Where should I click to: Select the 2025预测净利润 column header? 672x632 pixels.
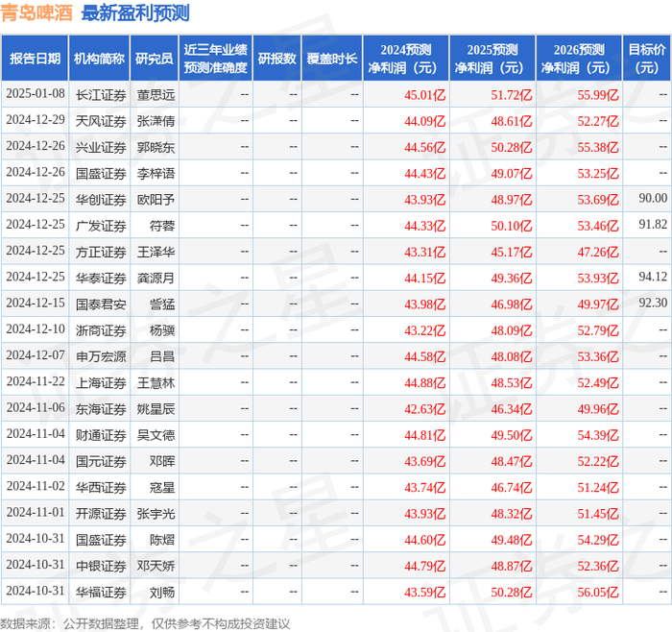click(x=492, y=59)
